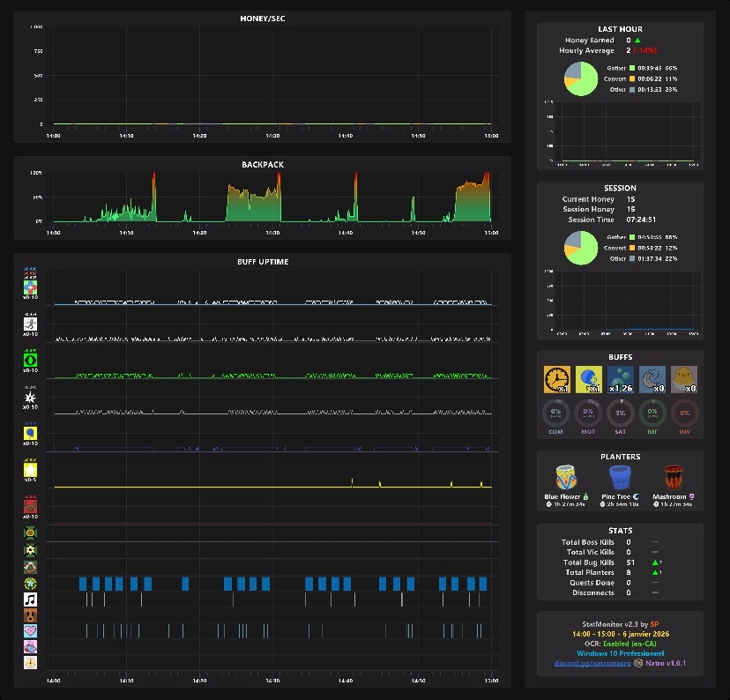Click the blue Pine Tree planter pot
This screenshot has width=730, height=700.
620,477
